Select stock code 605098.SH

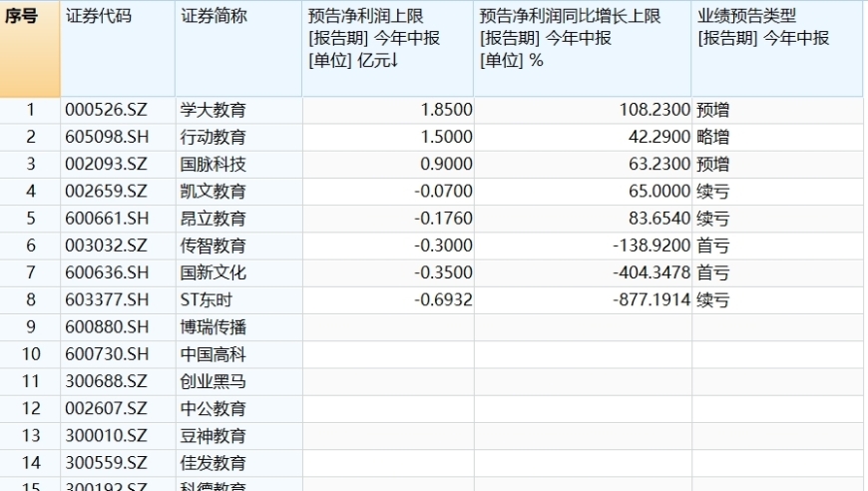point(107,137)
